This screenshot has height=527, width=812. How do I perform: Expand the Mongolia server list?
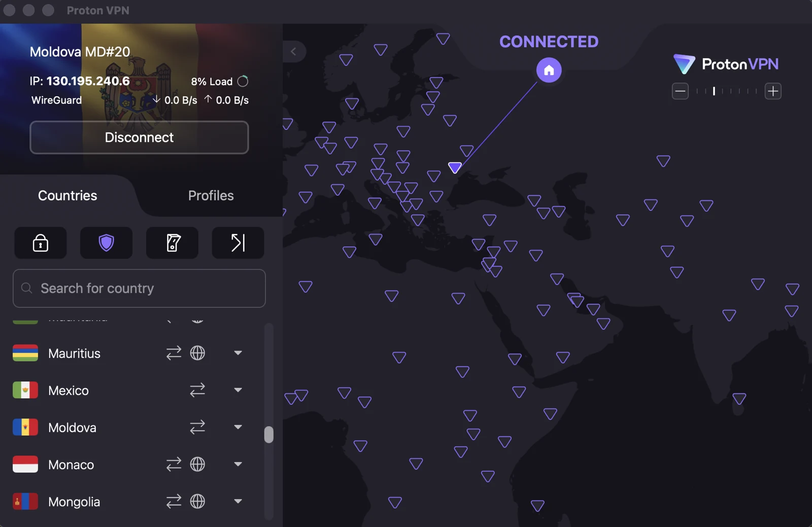pos(238,501)
